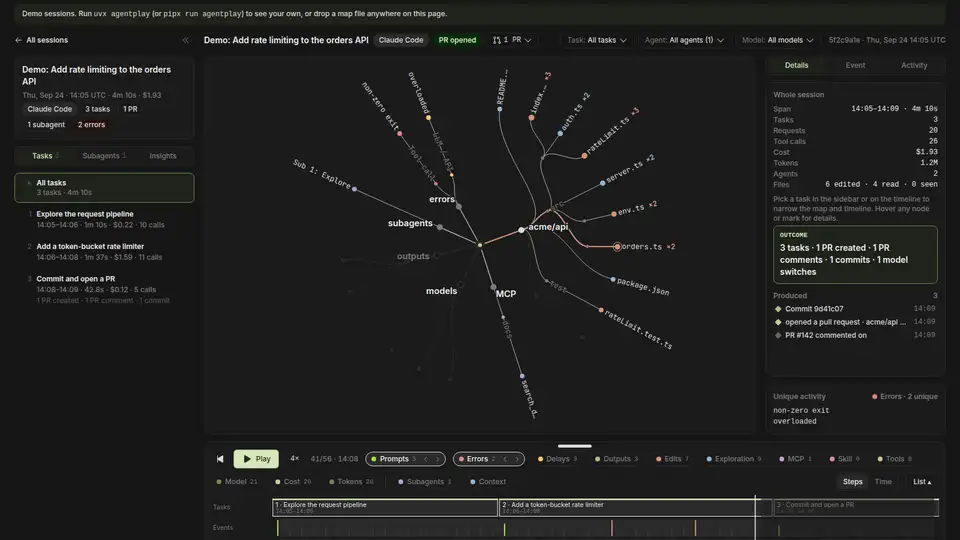This screenshot has width=960, height=540.
Task: Change the 4× playback speed
Action: pyautogui.click(x=294, y=459)
